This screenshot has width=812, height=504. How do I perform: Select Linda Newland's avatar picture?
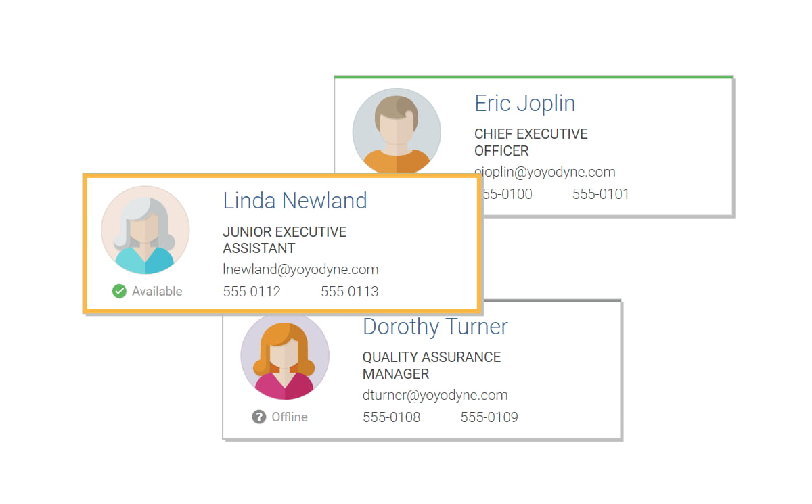click(145, 230)
